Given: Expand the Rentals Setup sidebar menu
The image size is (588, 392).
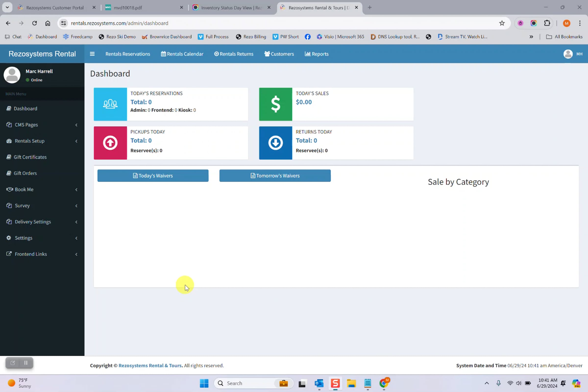Looking at the screenshot, I should click(x=42, y=141).
